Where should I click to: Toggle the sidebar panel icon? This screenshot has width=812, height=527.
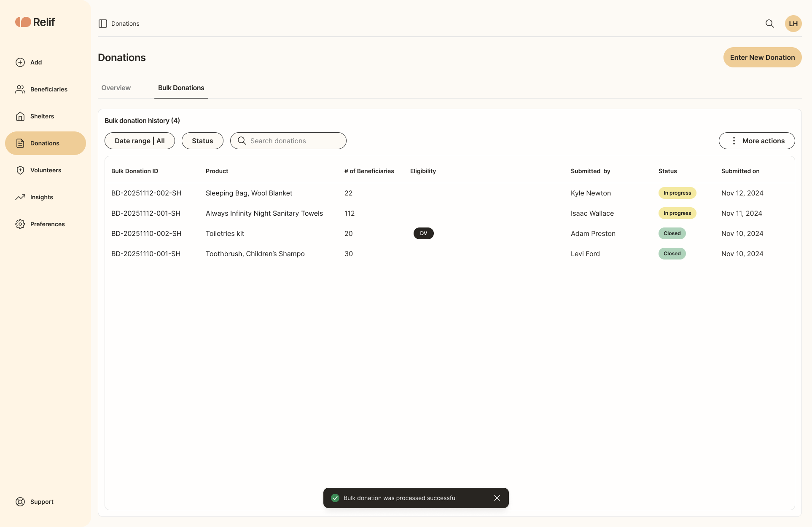[103, 24]
